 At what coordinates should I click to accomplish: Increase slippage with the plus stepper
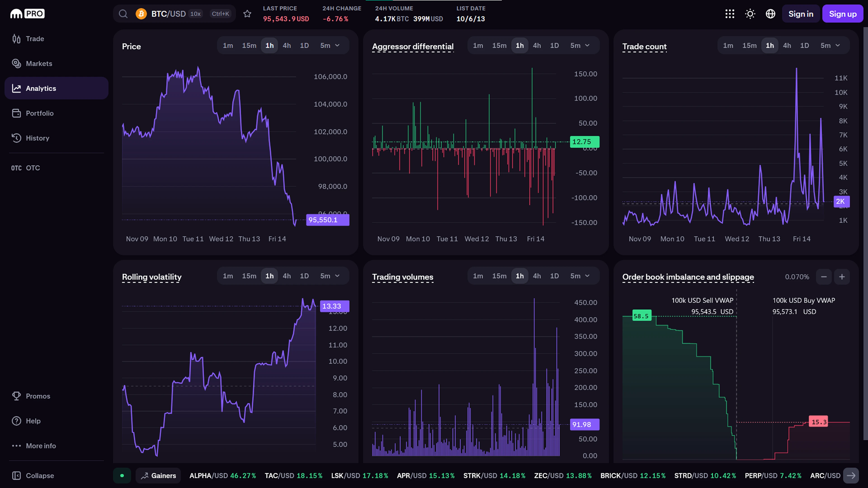pos(842,277)
